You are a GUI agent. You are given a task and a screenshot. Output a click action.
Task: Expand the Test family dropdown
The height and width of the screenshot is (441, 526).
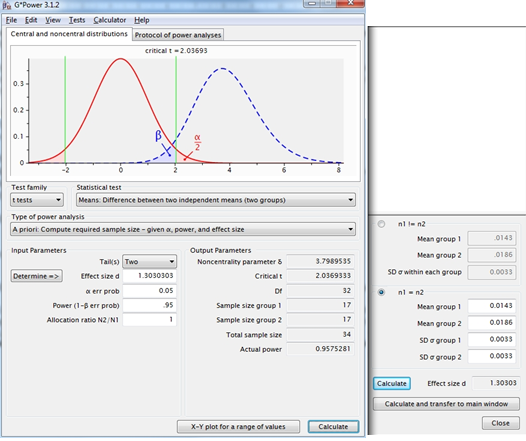point(37,200)
